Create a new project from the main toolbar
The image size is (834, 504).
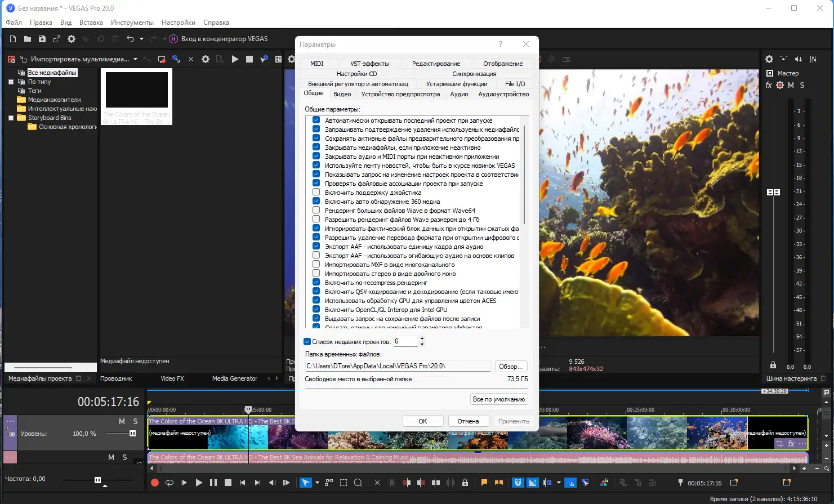pos(13,39)
